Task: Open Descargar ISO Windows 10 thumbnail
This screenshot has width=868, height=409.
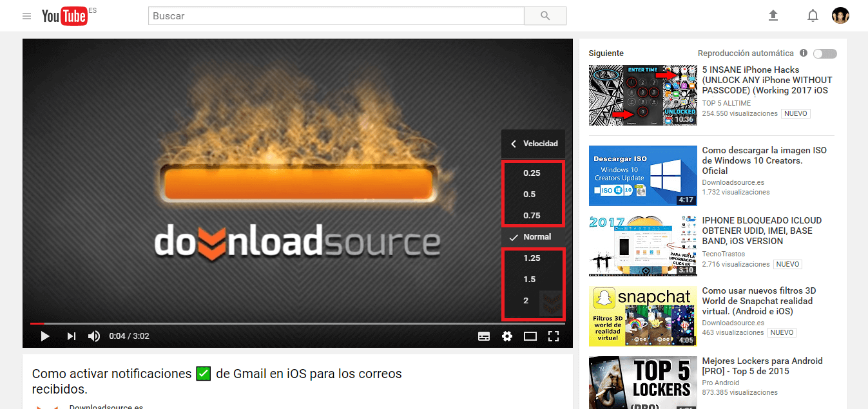Action: [x=643, y=176]
